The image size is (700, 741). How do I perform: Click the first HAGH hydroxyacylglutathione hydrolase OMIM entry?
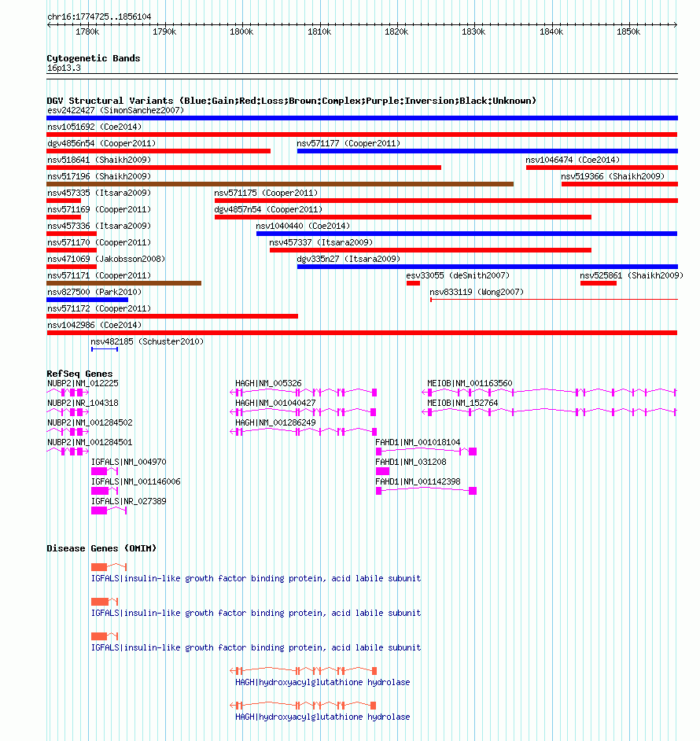(x=322, y=683)
